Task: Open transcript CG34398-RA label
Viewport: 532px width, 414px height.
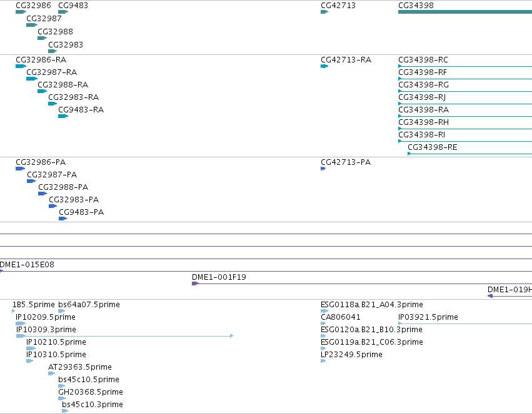Action: [423, 110]
